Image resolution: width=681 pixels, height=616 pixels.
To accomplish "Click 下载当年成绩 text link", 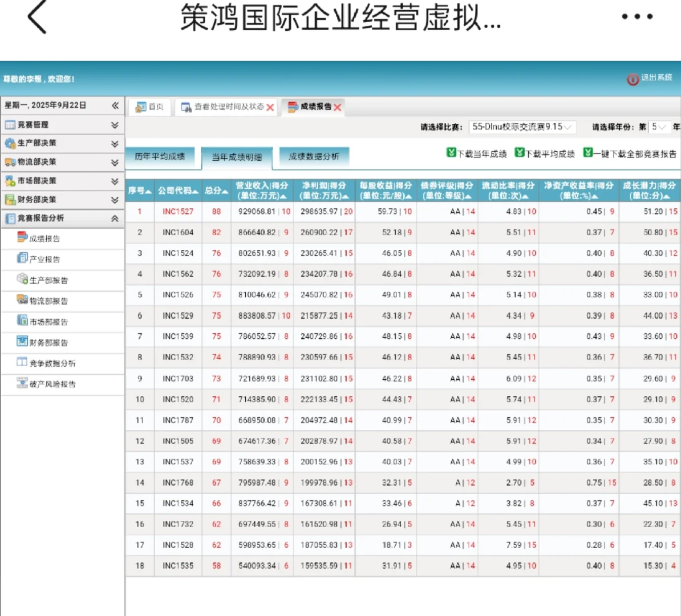I will (481, 154).
